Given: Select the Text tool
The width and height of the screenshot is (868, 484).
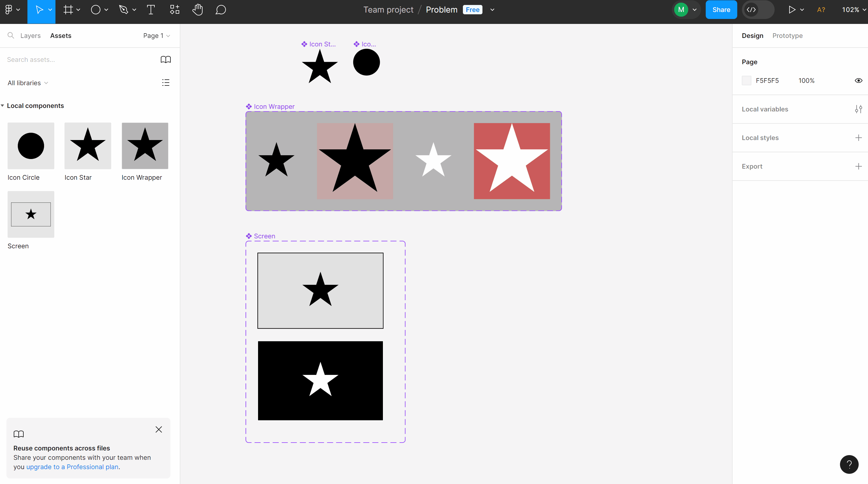Looking at the screenshot, I should click(x=151, y=10).
